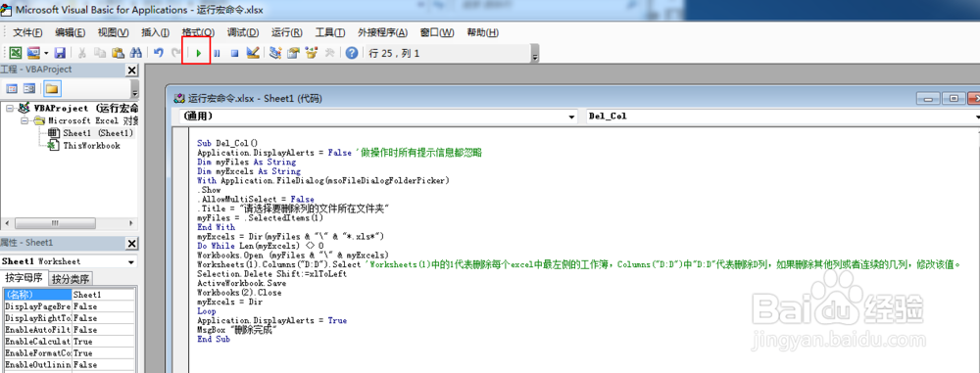Screen dimensions: 980x373
Task: Click DisplayPageBreaks property value
Action: [x=103, y=306]
